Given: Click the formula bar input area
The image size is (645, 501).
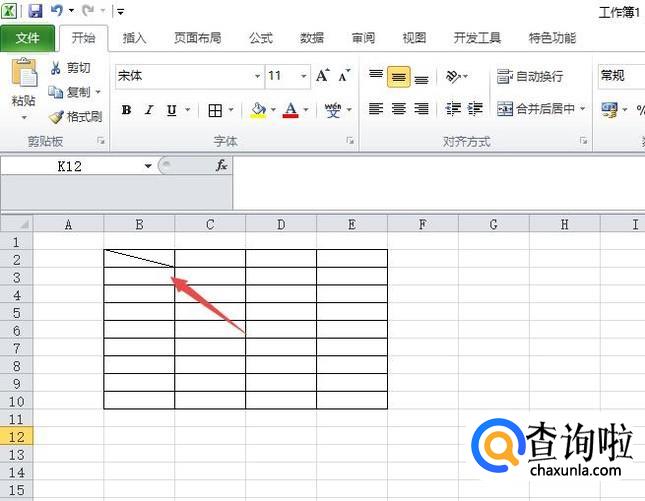Looking at the screenshot, I should click(439, 183).
